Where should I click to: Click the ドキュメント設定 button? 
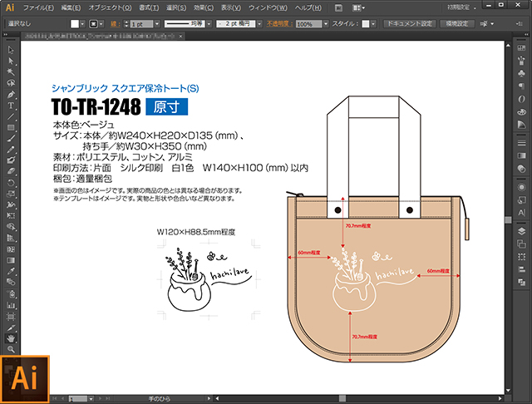409,24
